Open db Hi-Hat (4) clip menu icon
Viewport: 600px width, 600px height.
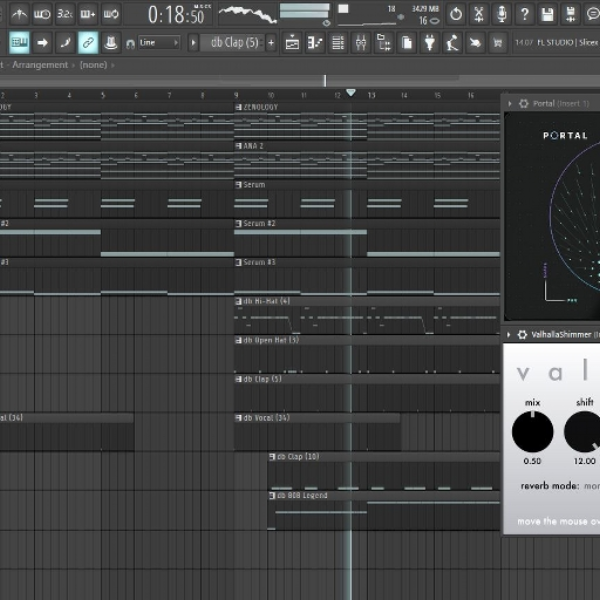coord(238,301)
